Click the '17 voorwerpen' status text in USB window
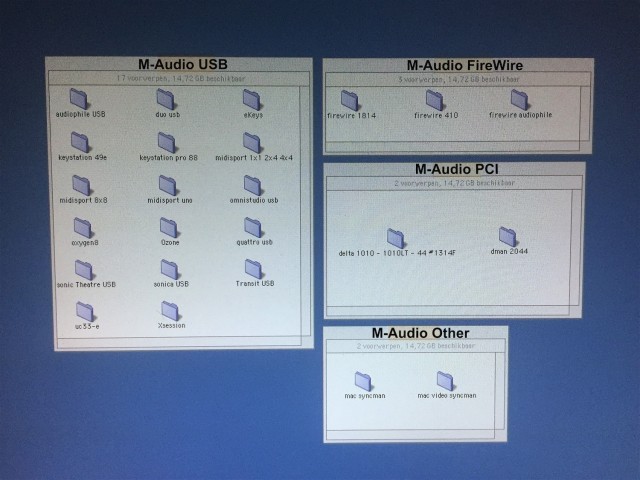The height and width of the screenshot is (480, 640). pyautogui.click(x=181, y=78)
